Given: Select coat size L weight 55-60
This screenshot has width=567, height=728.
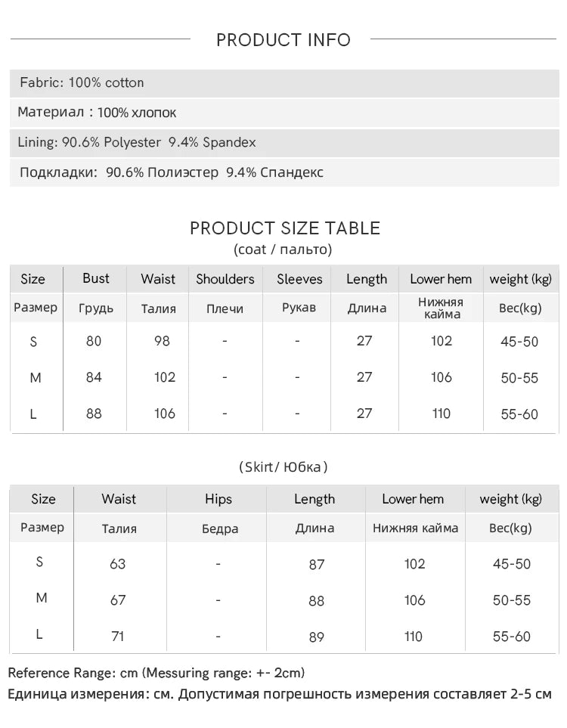Looking at the screenshot, I should (519, 414).
